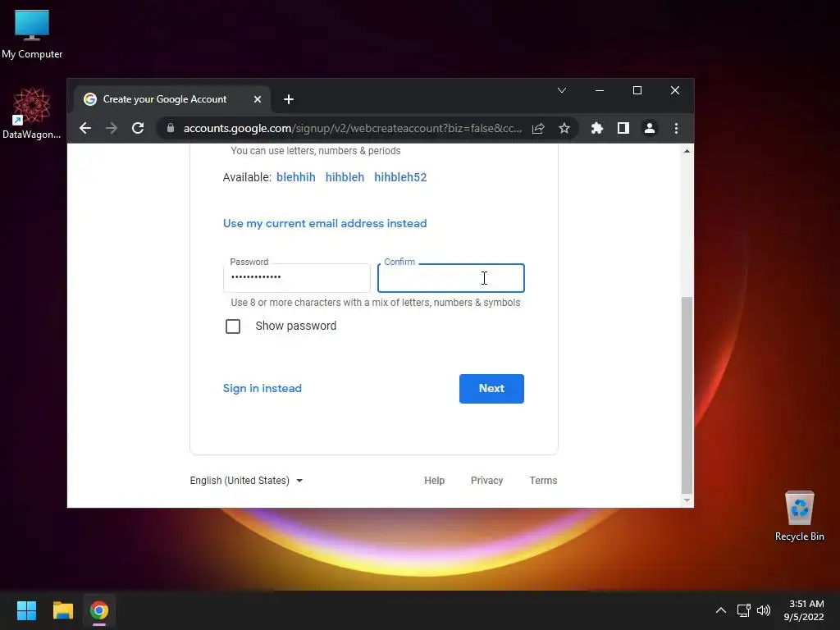Open the Chrome Extensions puzzle icon
This screenshot has height=630, width=840.
[597, 128]
